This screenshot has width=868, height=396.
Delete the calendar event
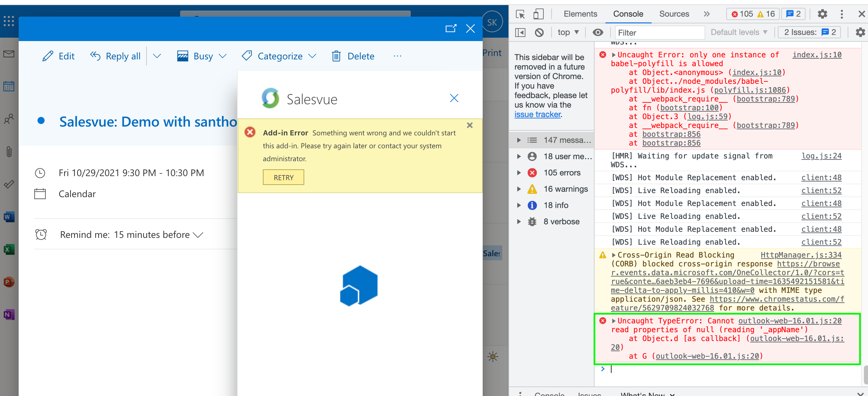click(353, 56)
